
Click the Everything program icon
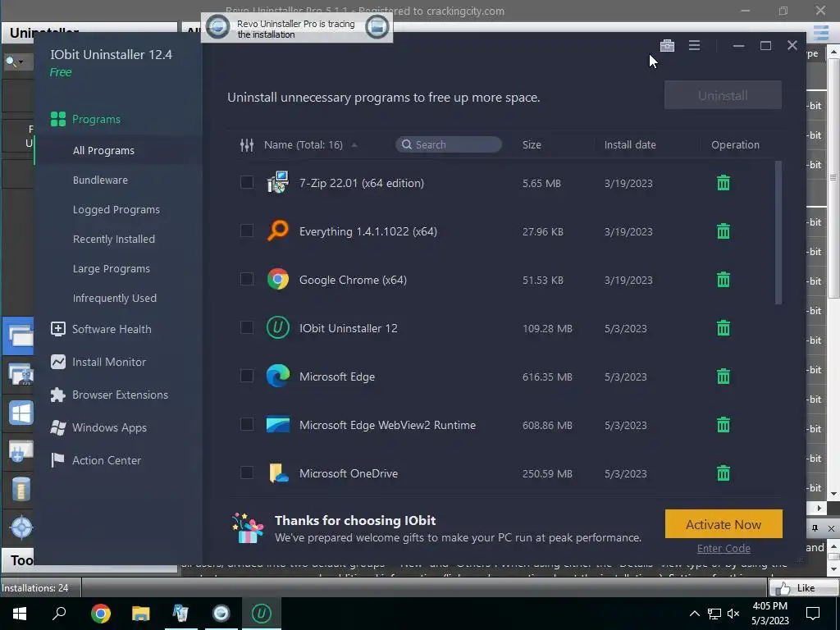[278, 231]
